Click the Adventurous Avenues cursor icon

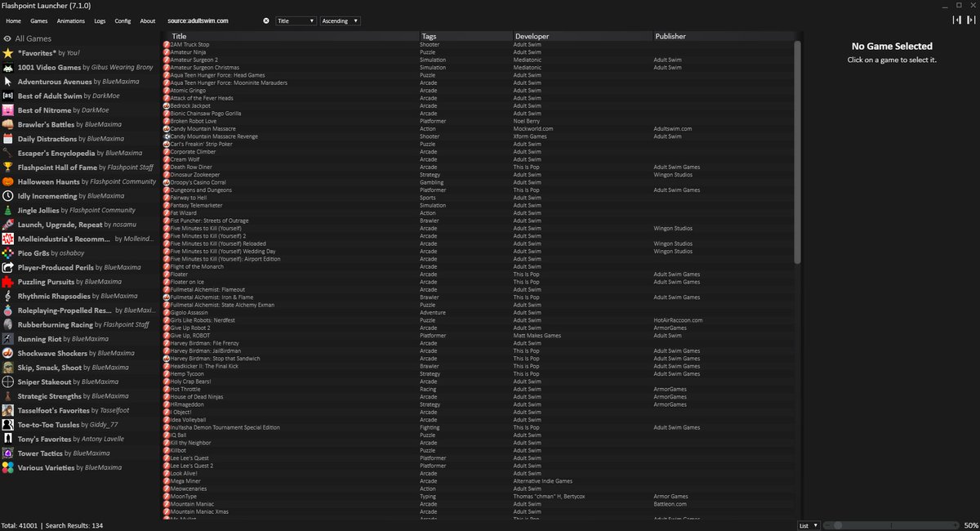7,82
